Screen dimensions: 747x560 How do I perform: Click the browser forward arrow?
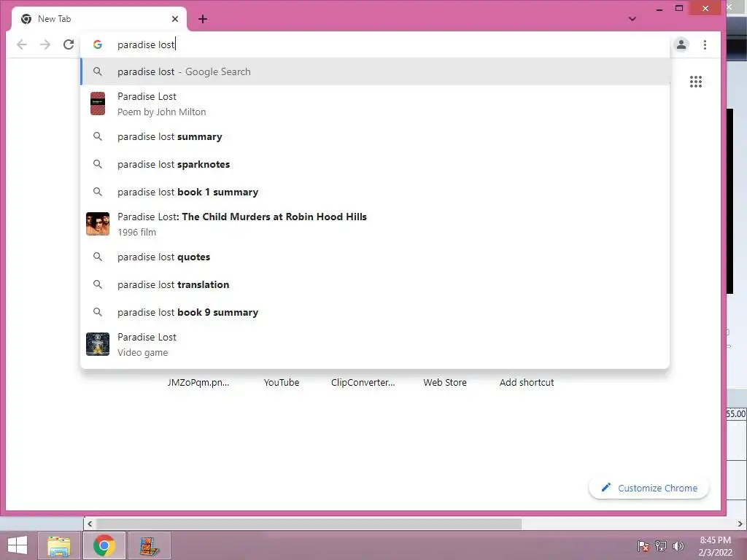(45, 44)
